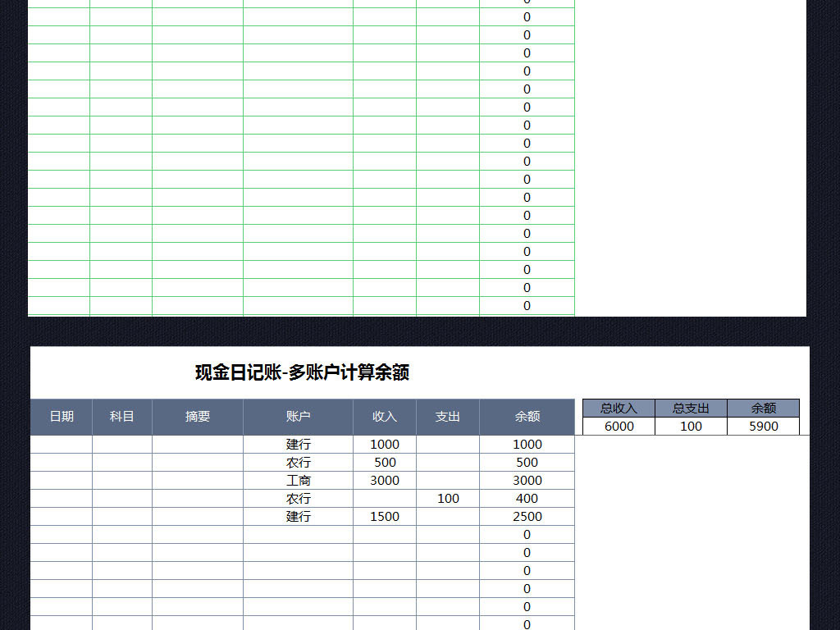Select the income cell showing 1000
This screenshot has height=630, width=840.
[x=385, y=445]
